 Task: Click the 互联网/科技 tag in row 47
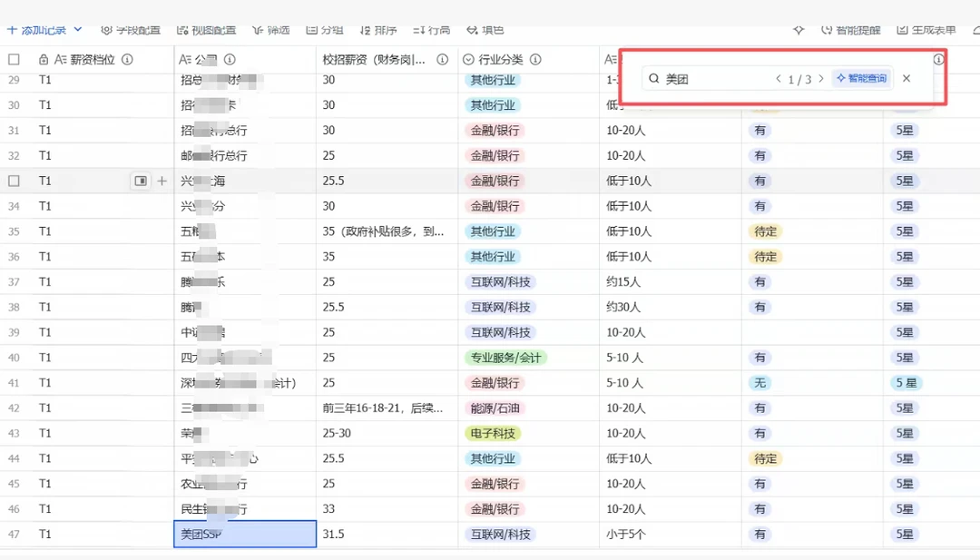click(x=501, y=535)
